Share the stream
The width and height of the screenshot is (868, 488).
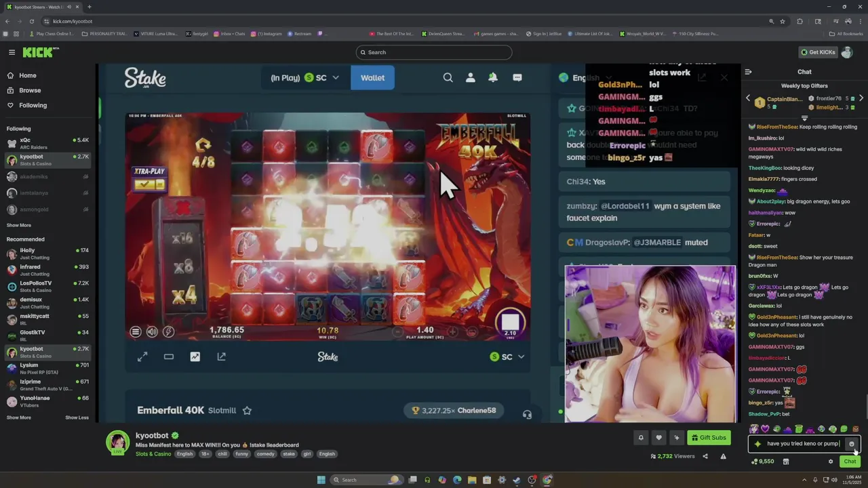(x=705, y=456)
